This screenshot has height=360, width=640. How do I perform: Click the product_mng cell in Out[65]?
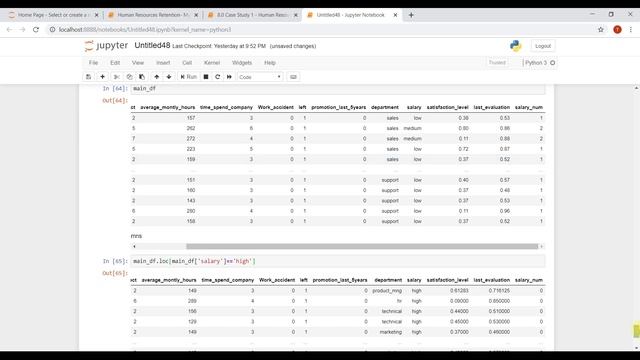pyautogui.click(x=387, y=291)
